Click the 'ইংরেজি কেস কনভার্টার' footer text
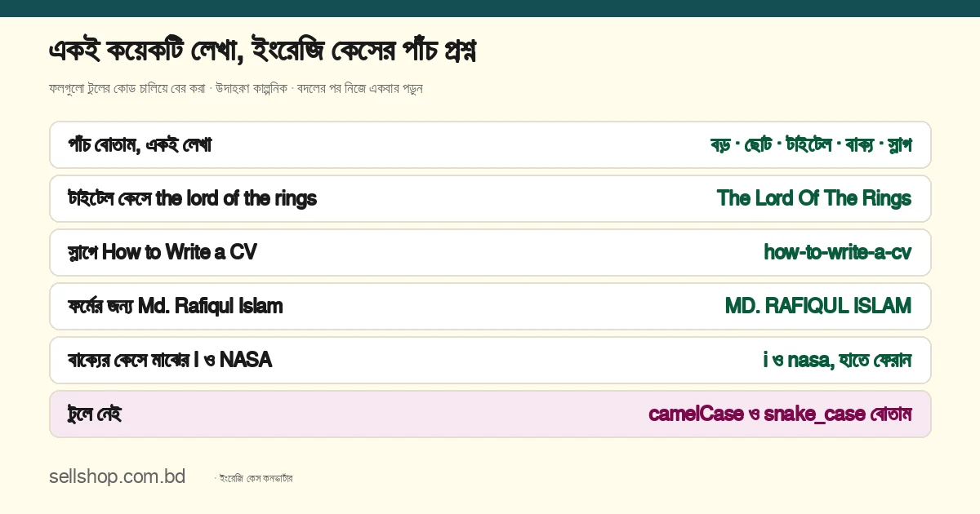Image resolution: width=980 pixels, height=514 pixels. click(x=256, y=478)
